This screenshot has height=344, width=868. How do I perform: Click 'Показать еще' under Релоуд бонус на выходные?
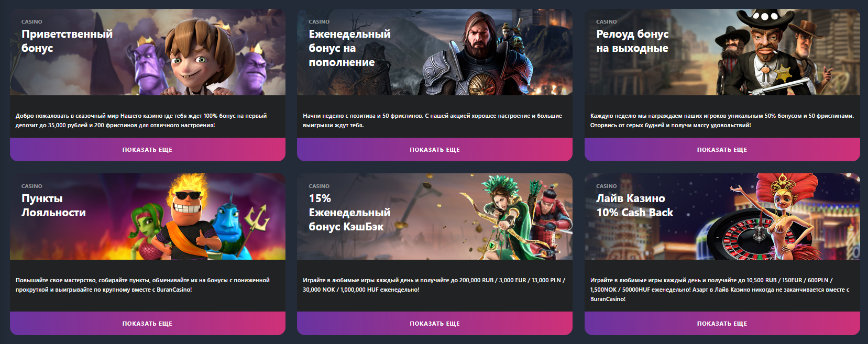pos(722,150)
